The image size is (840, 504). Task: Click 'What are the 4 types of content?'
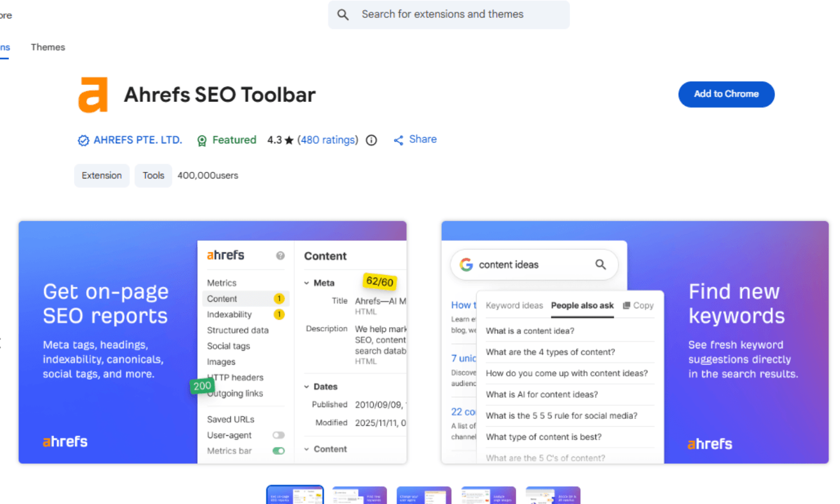550,352
